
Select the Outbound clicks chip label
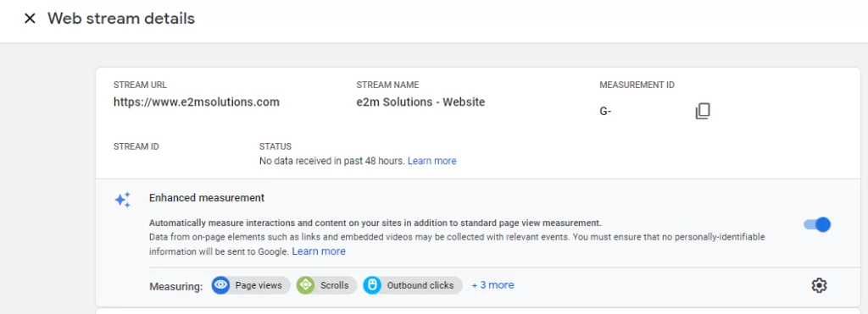click(x=420, y=286)
